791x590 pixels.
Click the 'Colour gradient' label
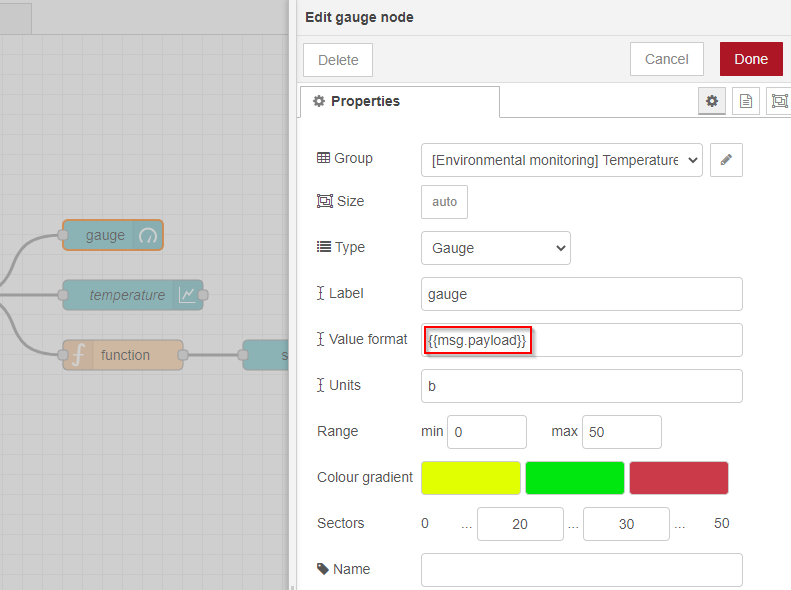[x=365, y=477]
